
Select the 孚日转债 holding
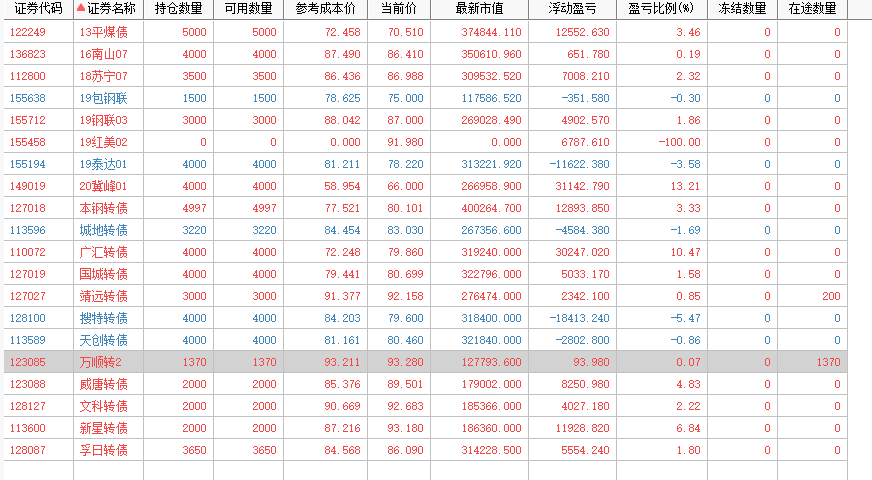[103, 450]
